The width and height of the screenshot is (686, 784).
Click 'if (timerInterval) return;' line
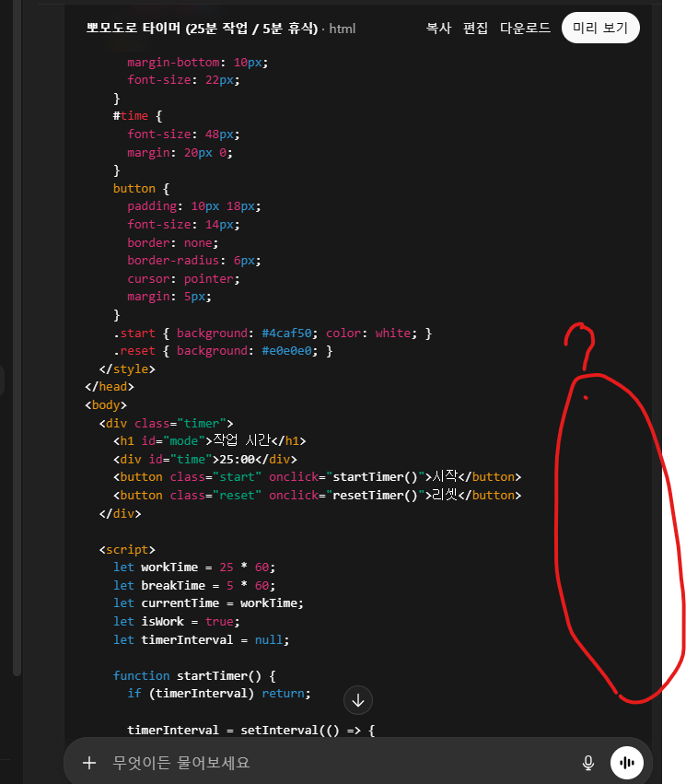219,694
